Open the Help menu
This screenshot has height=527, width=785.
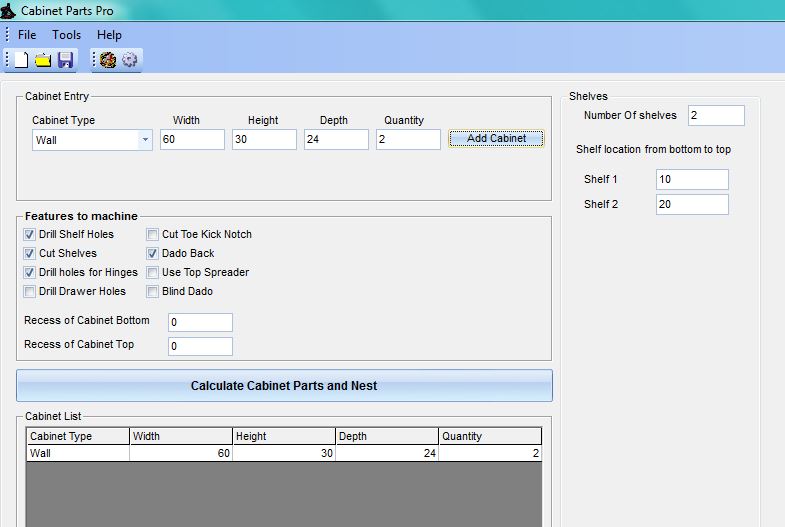pos(109,35)
